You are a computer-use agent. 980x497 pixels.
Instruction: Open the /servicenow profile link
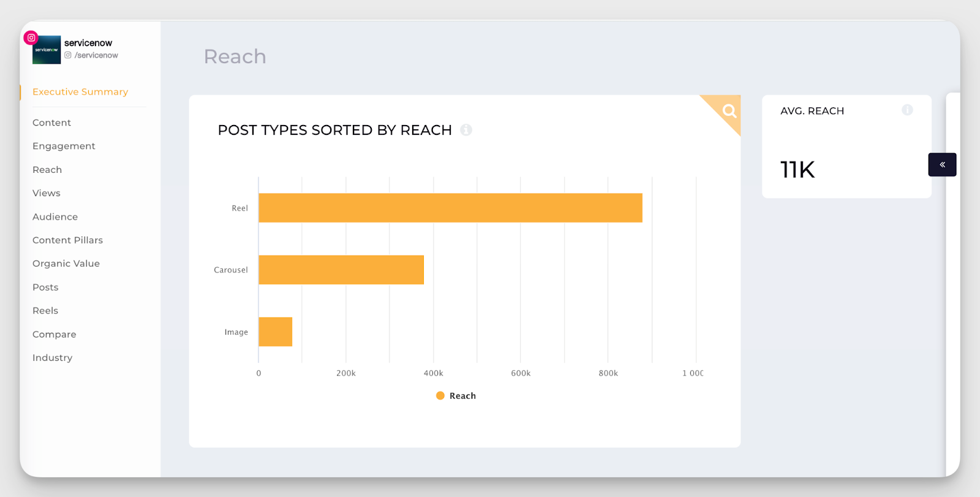tap(96, 55)
